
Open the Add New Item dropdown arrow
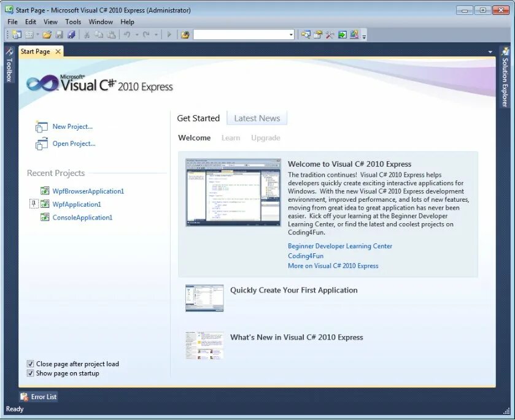pyautogui.click(x=37, y=34)
